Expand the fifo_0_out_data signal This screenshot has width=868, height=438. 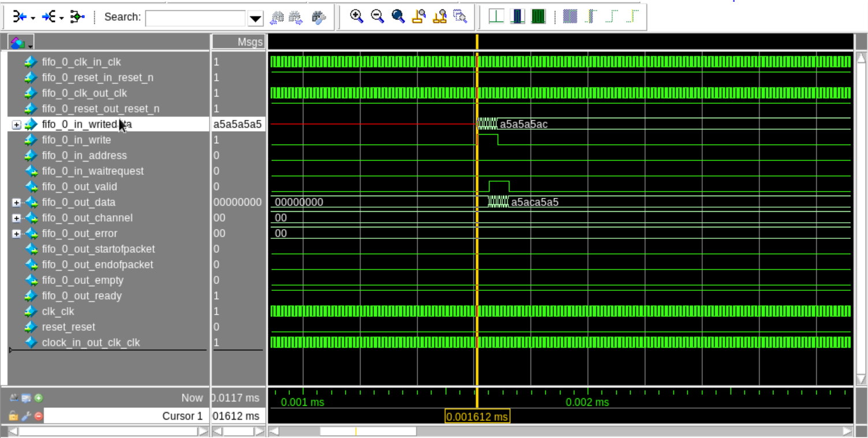coord(17,203)
